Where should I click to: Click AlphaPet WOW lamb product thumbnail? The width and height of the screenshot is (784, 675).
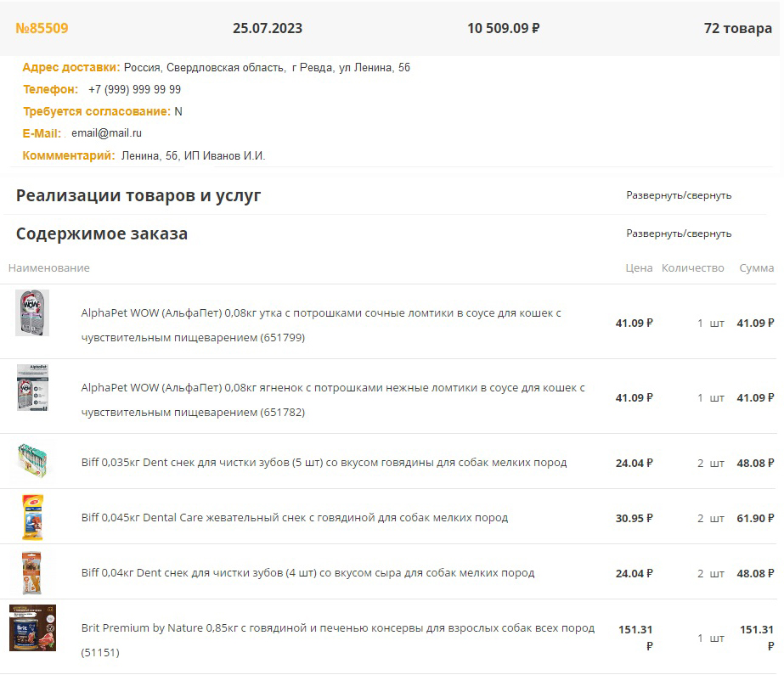[32, 388]
